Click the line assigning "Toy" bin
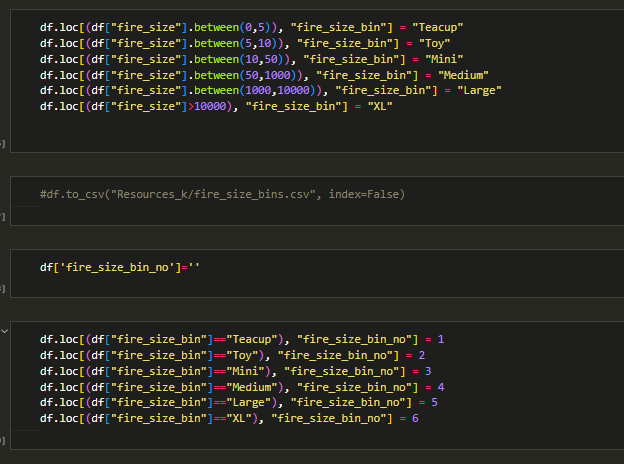This screenshot has height=464, width=624. pos(245,43)
